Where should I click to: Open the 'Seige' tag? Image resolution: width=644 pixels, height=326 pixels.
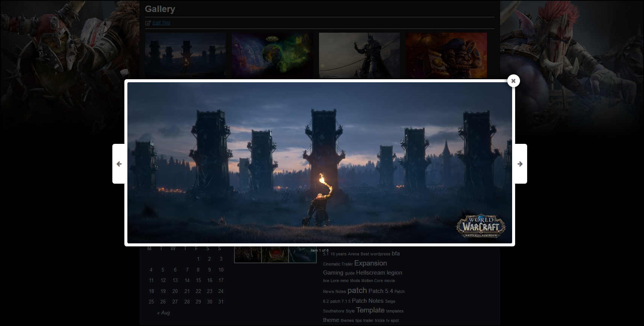[390, 301]
